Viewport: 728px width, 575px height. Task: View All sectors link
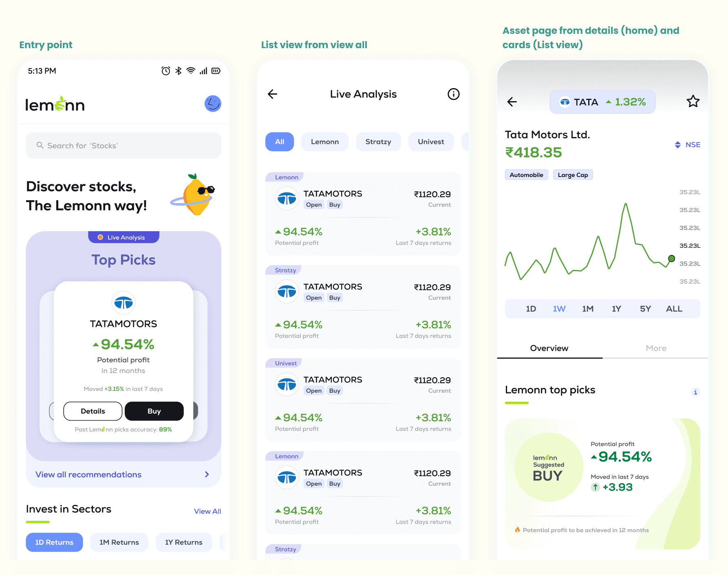pos(207,511)
